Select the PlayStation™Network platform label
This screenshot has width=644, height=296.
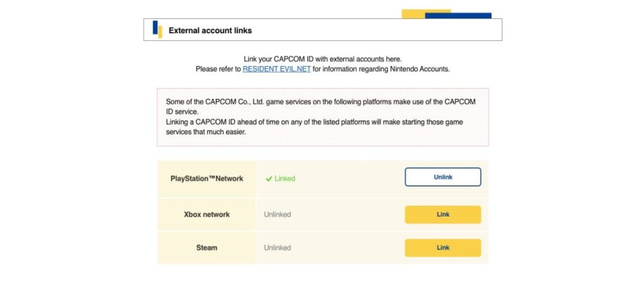point(206,179)
